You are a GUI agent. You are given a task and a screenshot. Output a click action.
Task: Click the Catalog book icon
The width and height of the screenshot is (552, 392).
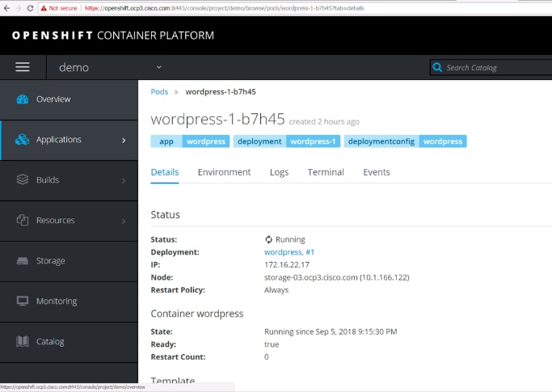[23, 341]
